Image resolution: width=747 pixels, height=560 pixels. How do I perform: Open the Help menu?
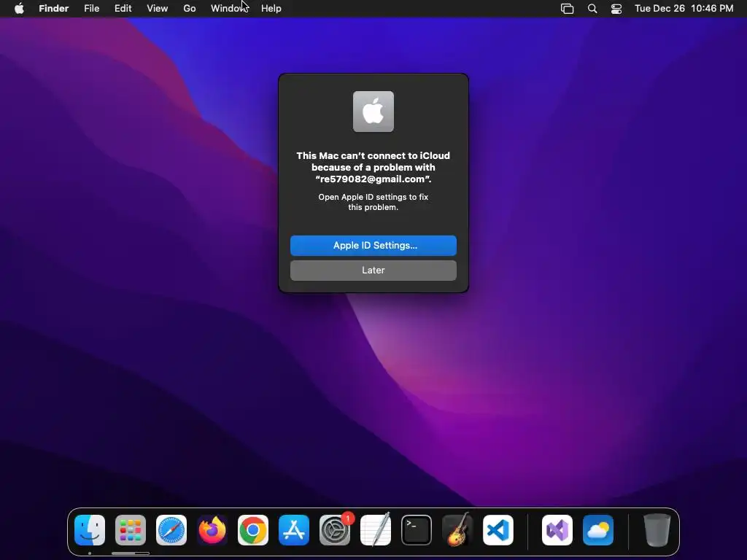point(271,9)
